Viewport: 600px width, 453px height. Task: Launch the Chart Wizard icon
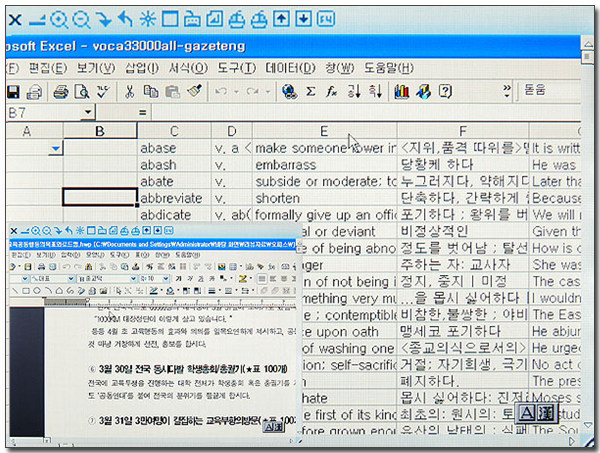(x=401, y=92)
